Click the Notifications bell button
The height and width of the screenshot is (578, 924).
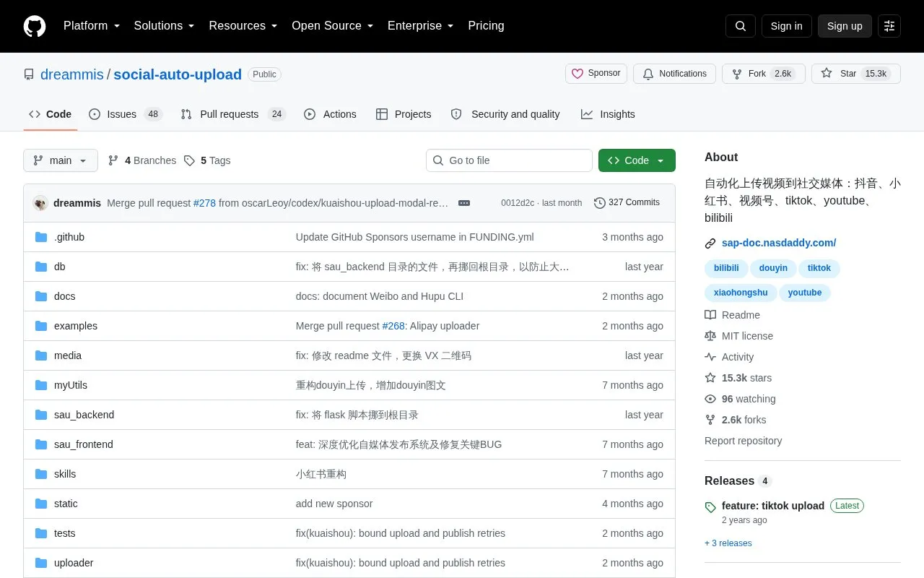click(674, 74)
